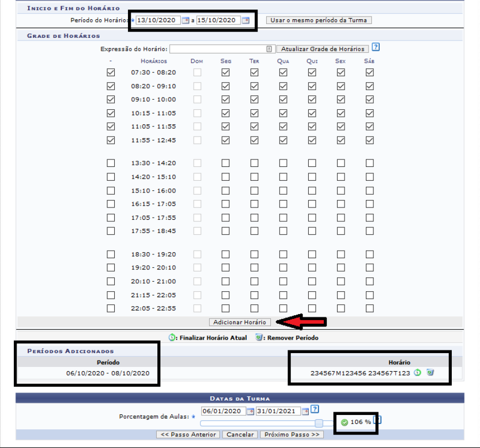Image resolution: width=480 pixels, height=448 pixels.
Task: Click the Cancelar button
Action: tap(241, 435)
